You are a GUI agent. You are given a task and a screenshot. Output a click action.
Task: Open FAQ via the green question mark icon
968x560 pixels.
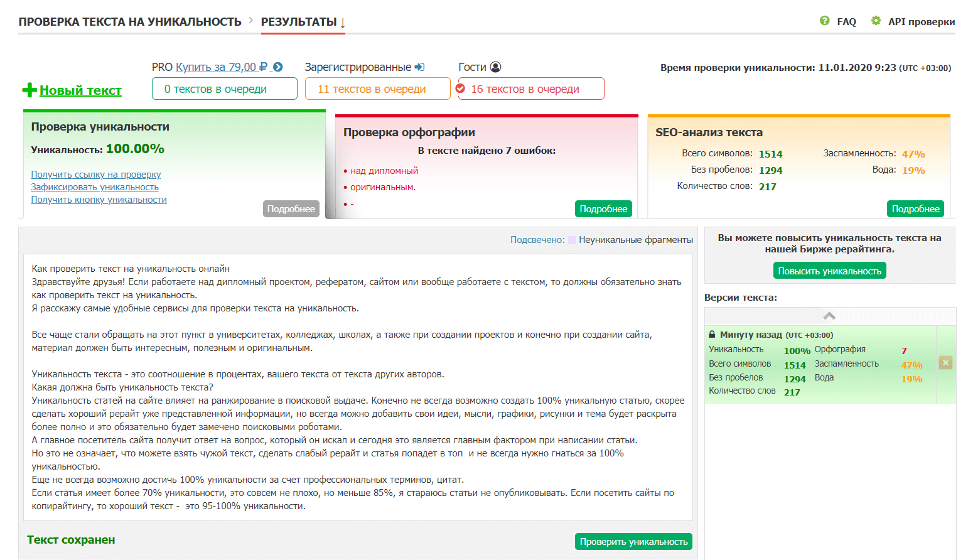coord(824,21)
